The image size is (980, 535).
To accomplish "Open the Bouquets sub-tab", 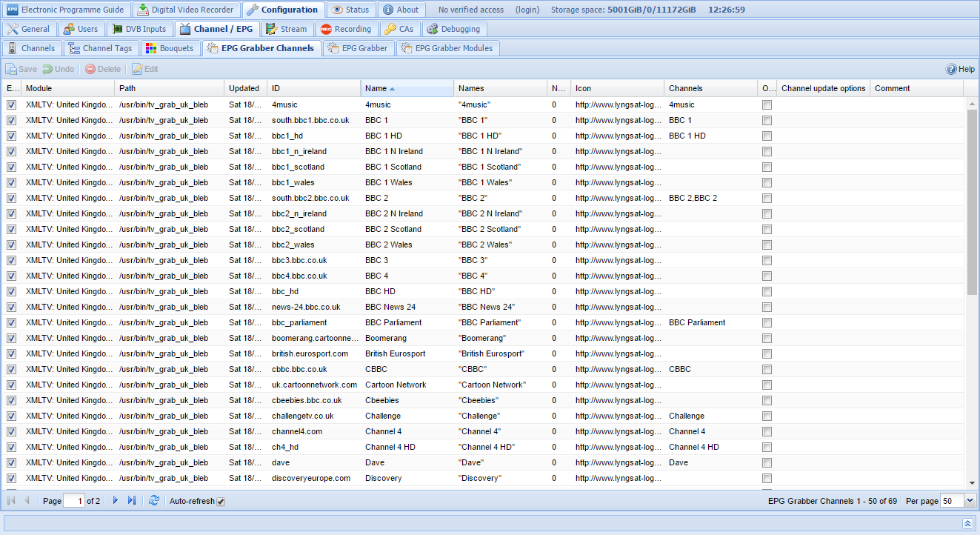I will click(170, 48).
